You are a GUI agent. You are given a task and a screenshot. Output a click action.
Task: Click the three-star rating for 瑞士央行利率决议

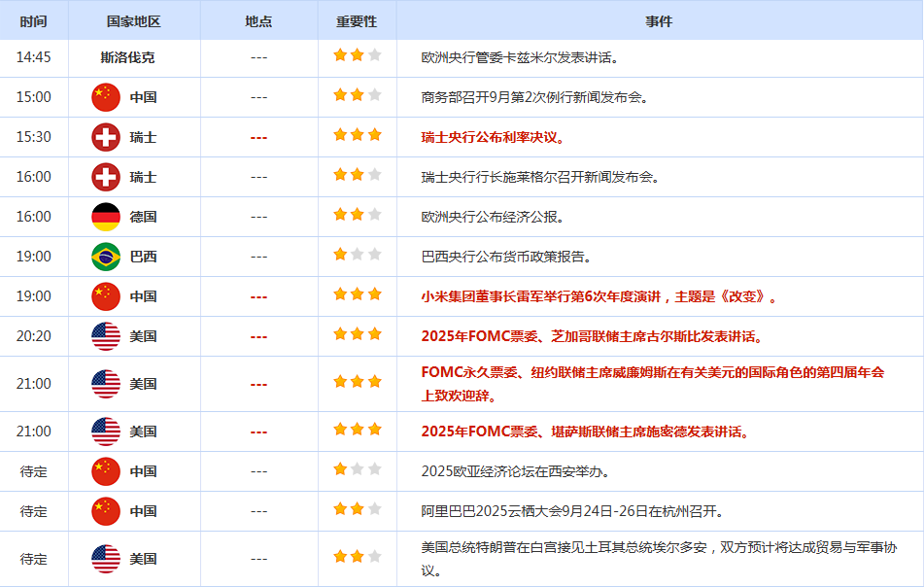point(358,135)
